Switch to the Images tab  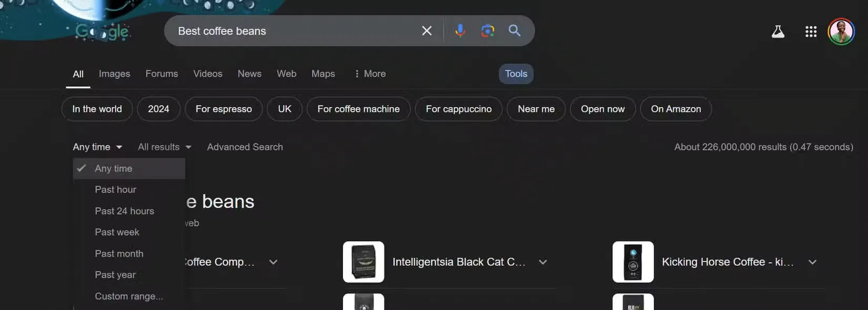coord(114,74)
